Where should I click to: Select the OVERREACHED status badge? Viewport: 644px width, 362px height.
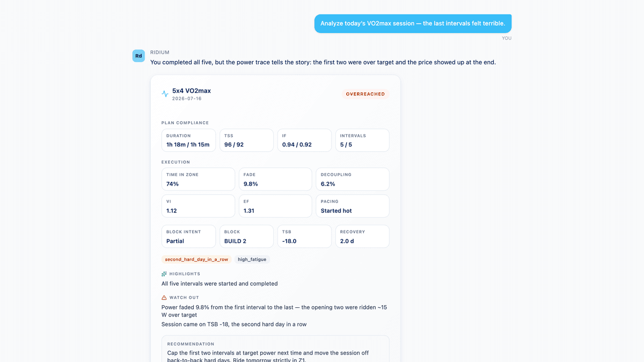tap(365, 94)
